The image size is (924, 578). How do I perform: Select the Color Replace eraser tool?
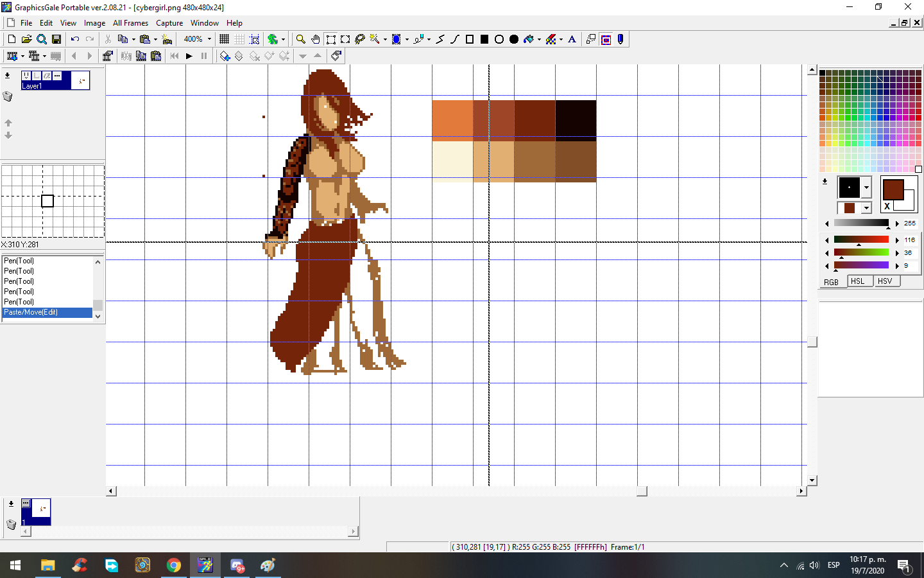coord(551,39)
